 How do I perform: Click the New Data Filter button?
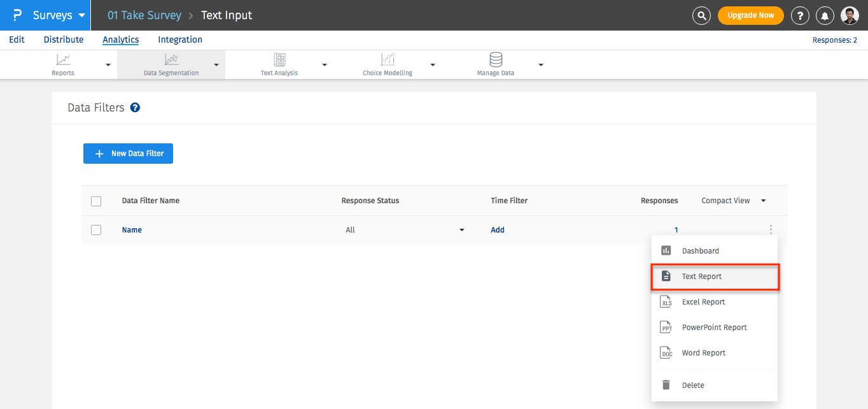click(128, 154)
